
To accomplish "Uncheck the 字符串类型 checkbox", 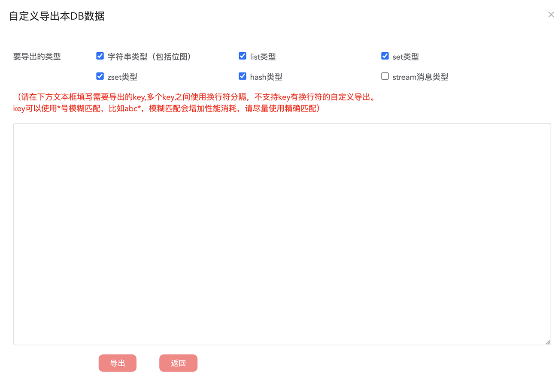I will 100,56.
